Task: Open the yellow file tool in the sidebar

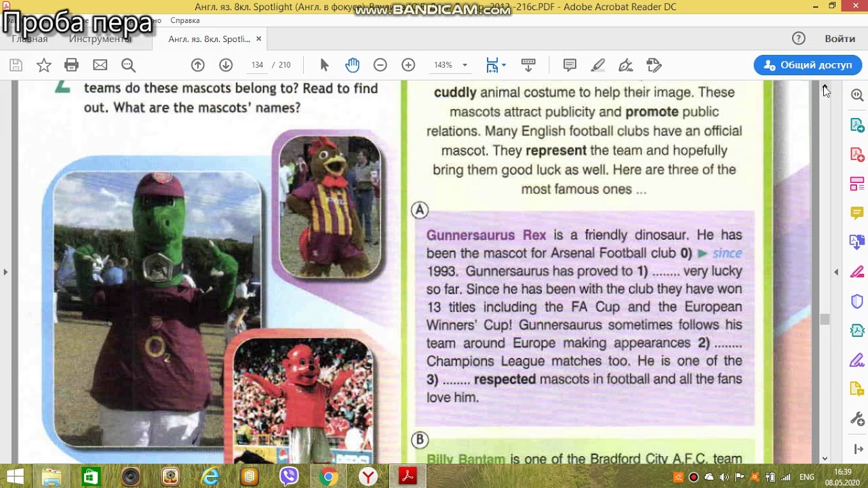Action: 857,388
